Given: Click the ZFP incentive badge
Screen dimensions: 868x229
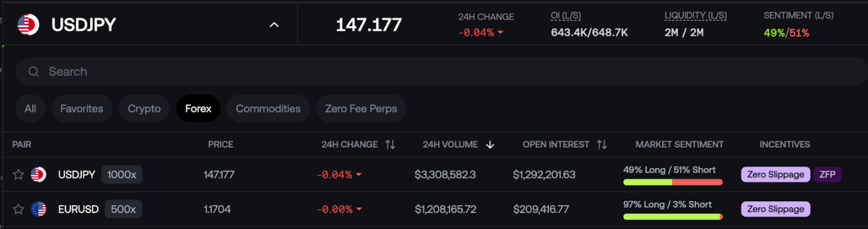Looking at the screenshot, I should pyautogui.click(x=827, y=175).
